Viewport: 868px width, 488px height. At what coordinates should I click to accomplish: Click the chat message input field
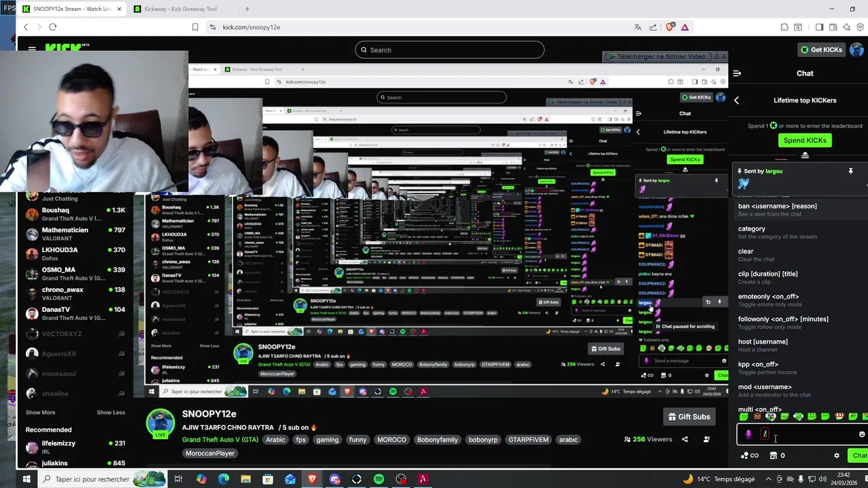pos(802,434)
